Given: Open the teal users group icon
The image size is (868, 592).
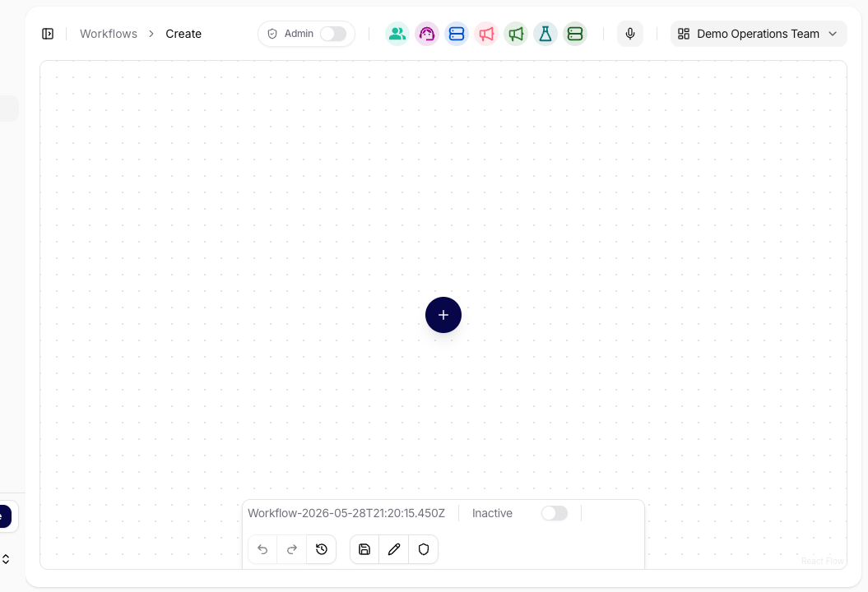Looking at the screenshot, I should (x=397, y=34).
